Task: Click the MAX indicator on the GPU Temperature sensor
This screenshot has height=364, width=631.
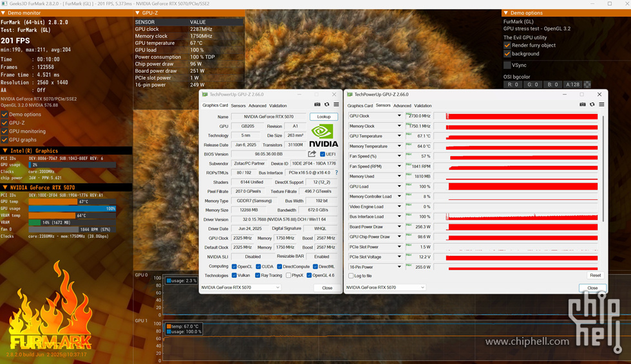Action: tap(409, 134)
